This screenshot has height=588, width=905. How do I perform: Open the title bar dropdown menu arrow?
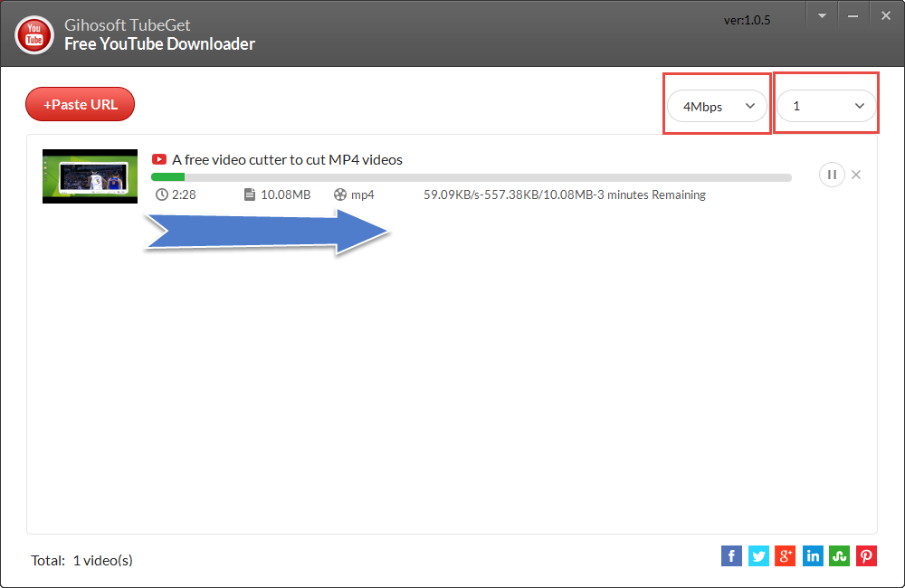point(822,15)
